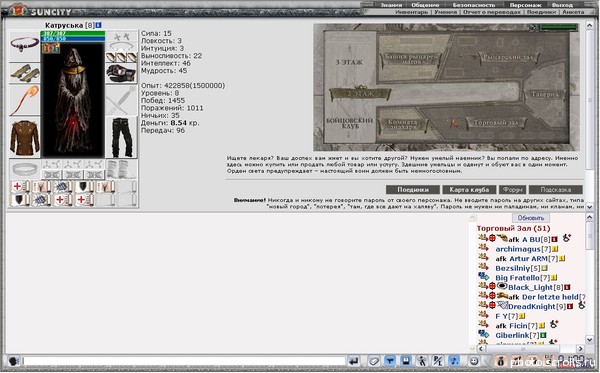Open the Анкета submenu link
Image resolution: width=600 pixels, height=373 pixels.
click(x=573, y=12)
